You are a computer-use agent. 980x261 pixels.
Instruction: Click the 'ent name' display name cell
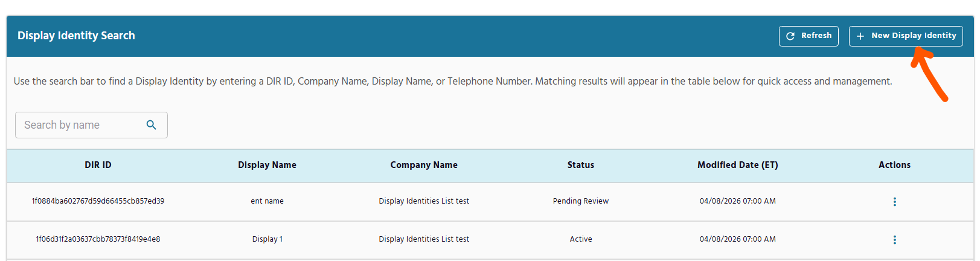(x=267, y=201)
